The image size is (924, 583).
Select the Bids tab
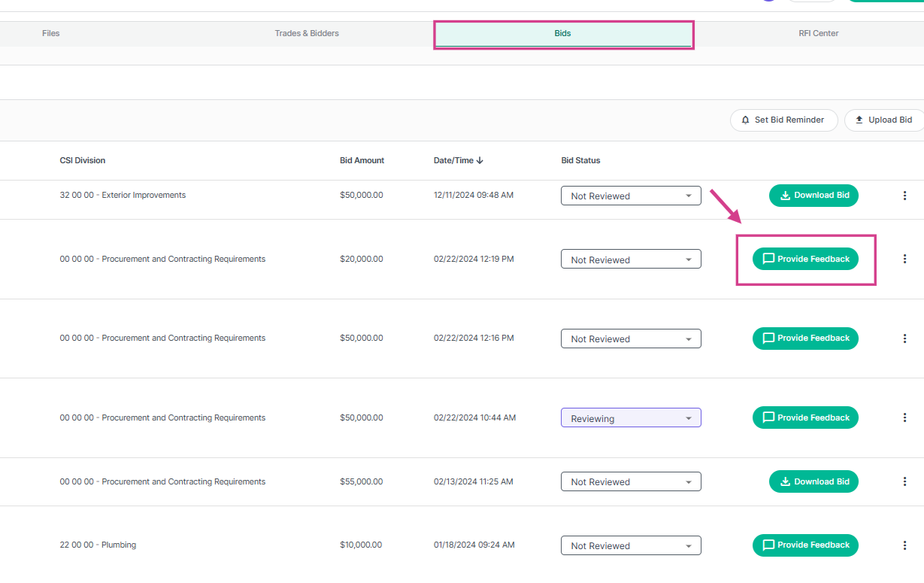coord(563,34)
